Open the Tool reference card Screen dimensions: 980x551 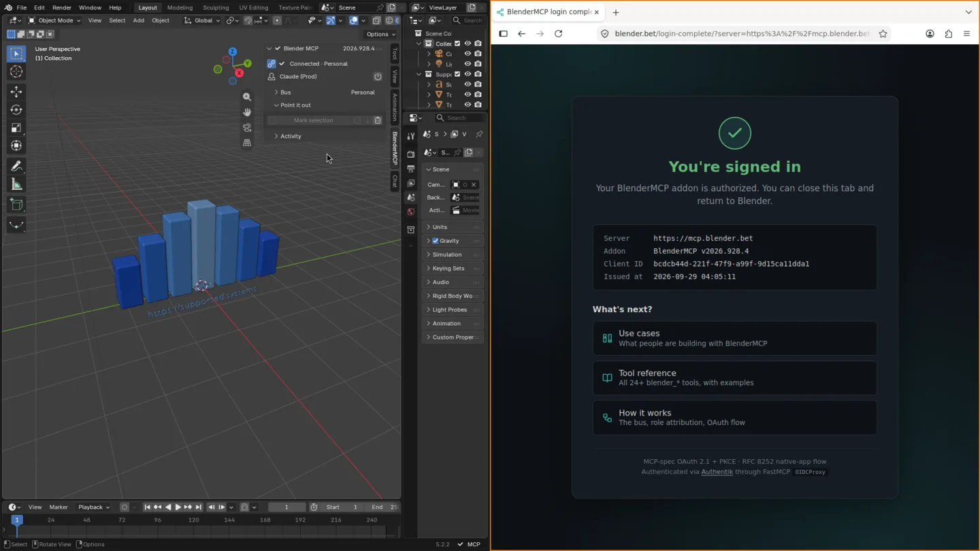coord(734,378)
